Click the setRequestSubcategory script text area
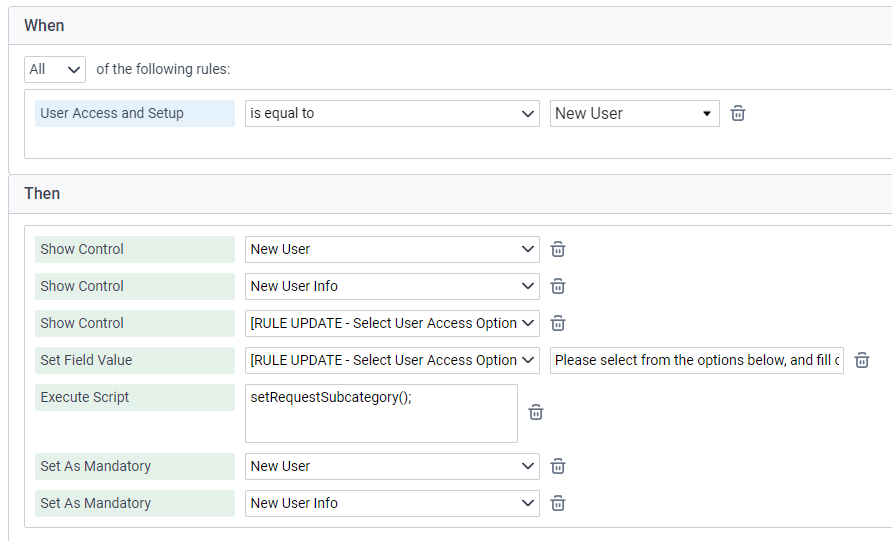 coord(381,412)
